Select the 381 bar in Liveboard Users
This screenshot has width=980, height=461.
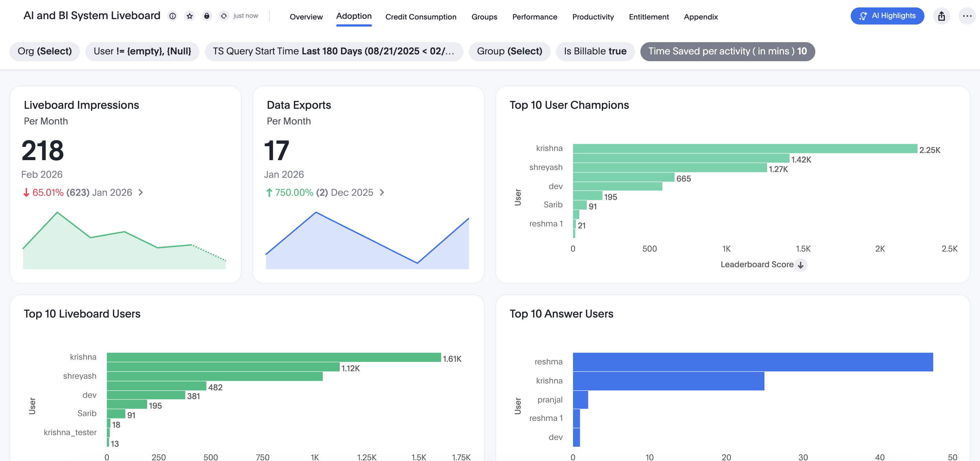click(146, 395)
